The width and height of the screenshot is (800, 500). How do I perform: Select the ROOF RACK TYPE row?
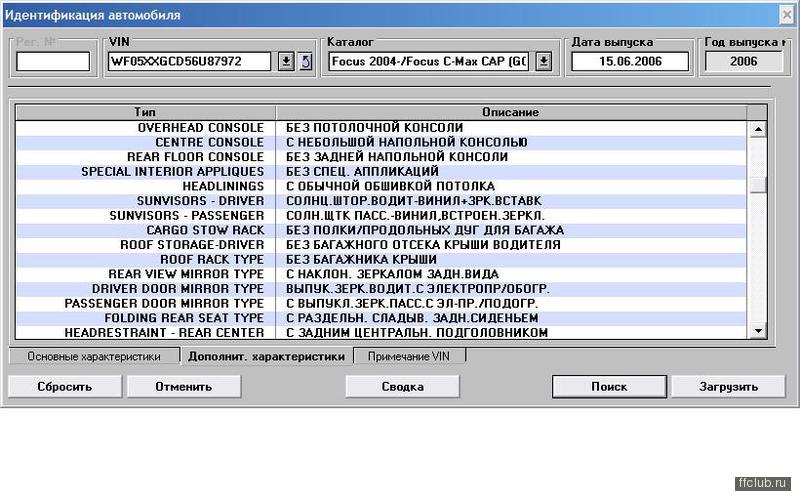pyautogui.click(x=381, y=260)
